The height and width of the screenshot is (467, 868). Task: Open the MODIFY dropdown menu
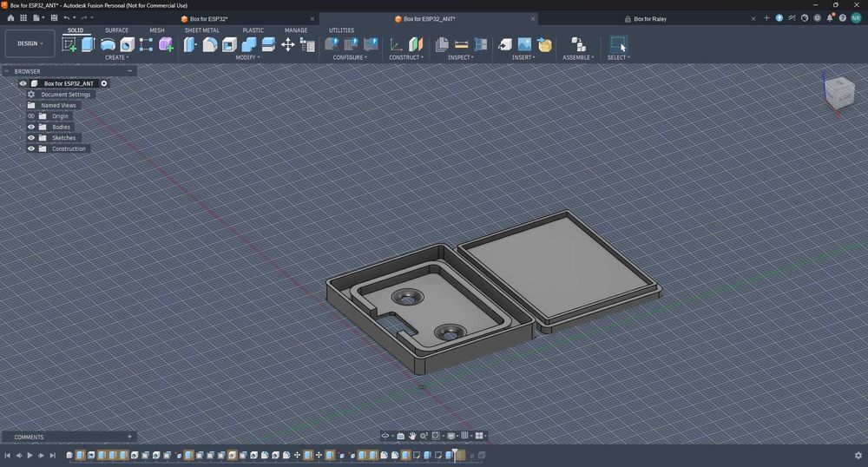pos(247,57)
